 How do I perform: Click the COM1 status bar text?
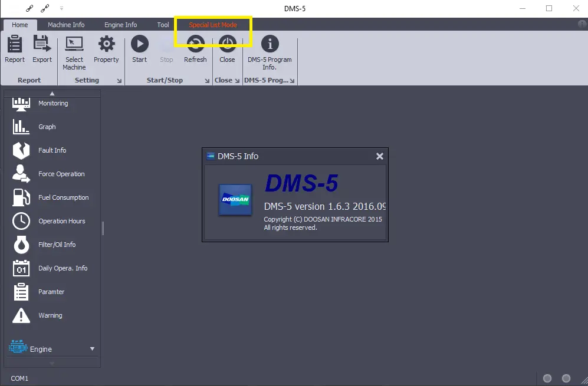click(19, 378)
